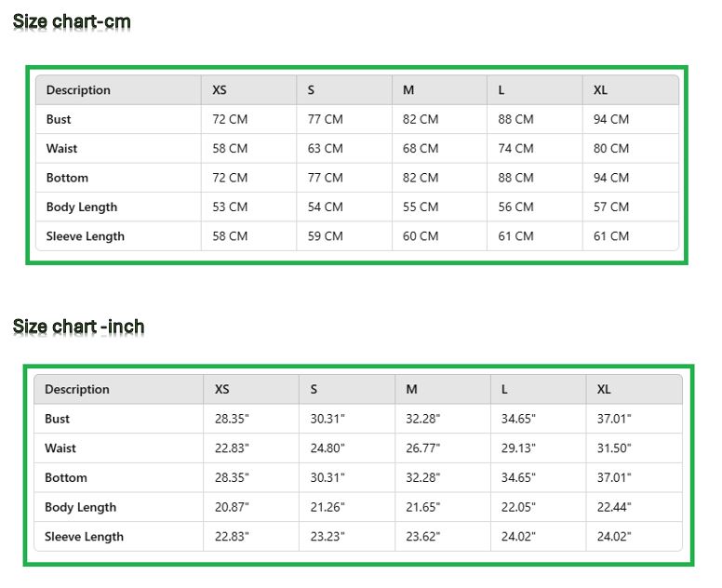Select the 31.50" waist cell for XL
Image resolution: width=722 pixels, height=588 pixels.
614,448
